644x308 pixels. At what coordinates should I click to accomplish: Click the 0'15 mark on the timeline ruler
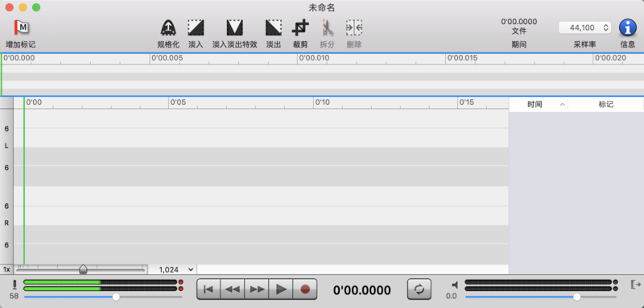(x=467, y=102)
